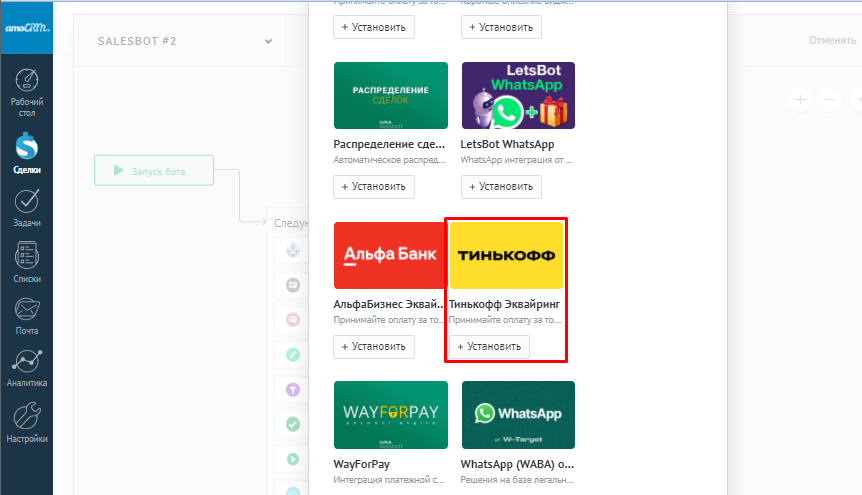
Task: Open Почта mail section
Action: click(26, 316)
